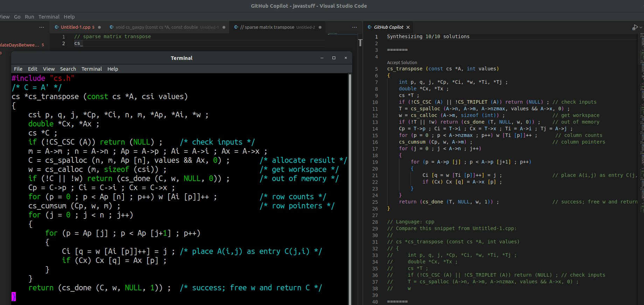The height and width of the screenshot is (305, 644).
Task: Open the dropdown arrow beside the Run icon
Action: pos(641,27)
